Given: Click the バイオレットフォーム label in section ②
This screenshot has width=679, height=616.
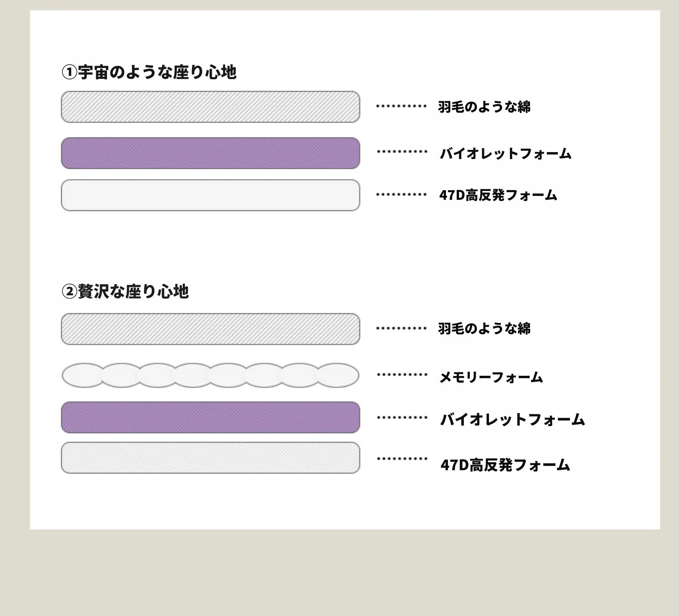Looking at the screenshot, I should [x=512, y=420].
